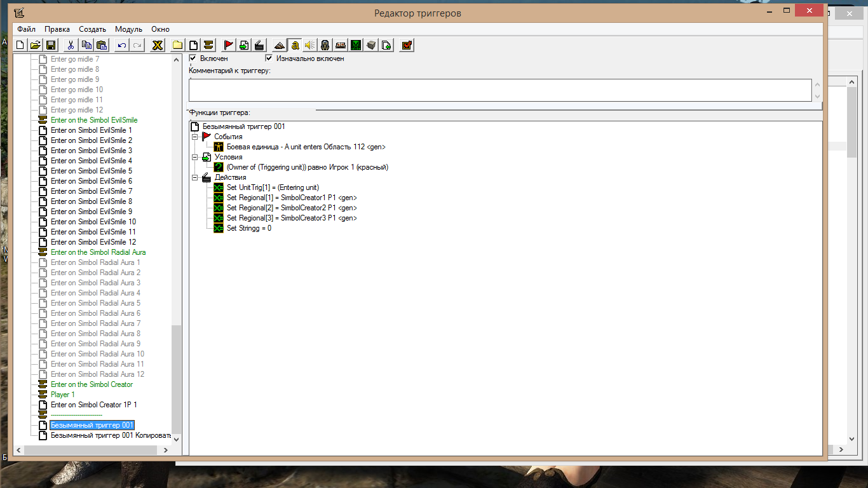Add a new trigger using the toolbar page icon
The width and height of the screenshot is (868, 488).
point(193,44)
